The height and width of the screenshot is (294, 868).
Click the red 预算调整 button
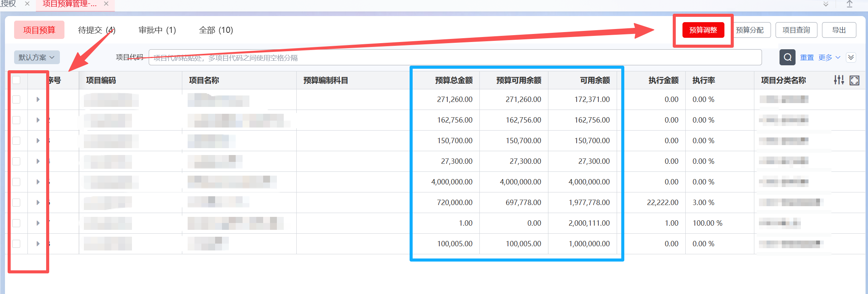pyautogui.click(x=703, y=30)
